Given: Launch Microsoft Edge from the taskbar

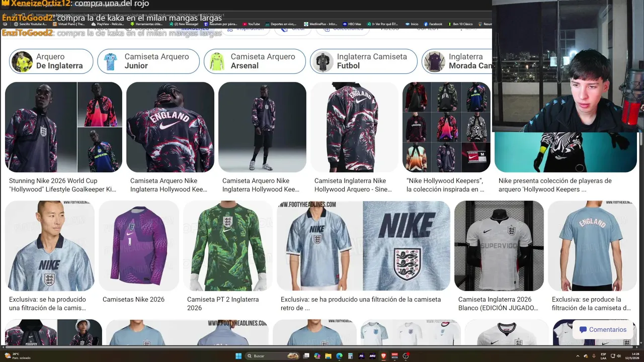Looking at the screenshot, I should 339,356.
